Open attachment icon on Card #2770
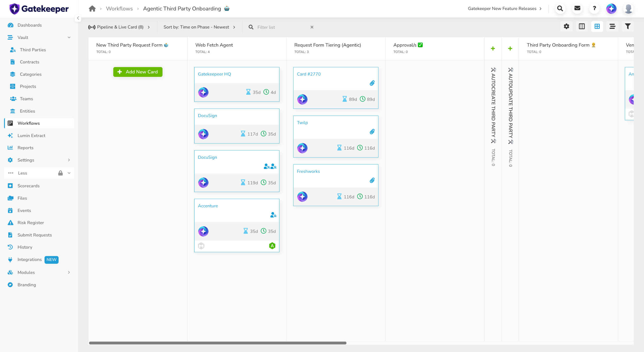Viewport: 644px width, 352px height. pyautogui.click(x=372, y=83)
